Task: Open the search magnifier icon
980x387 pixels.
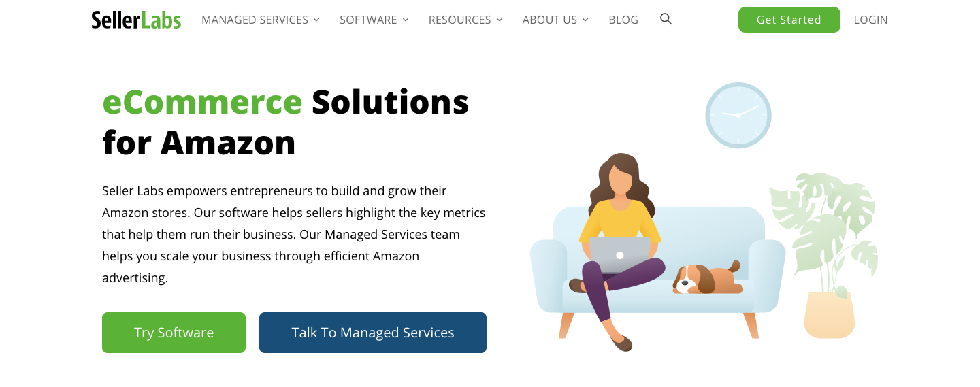Action: [666, 19]
